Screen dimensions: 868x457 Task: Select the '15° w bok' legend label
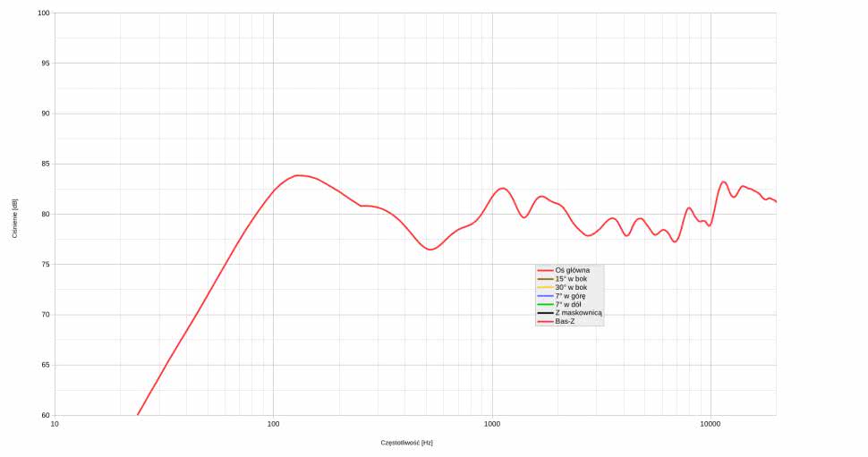pos(571,279)
